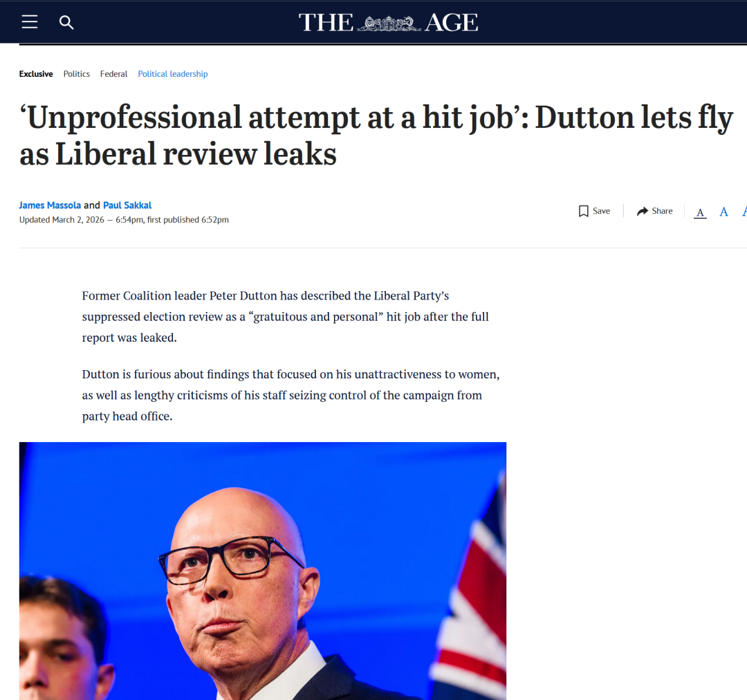Click the Share arrow icon

click(643, 211)
